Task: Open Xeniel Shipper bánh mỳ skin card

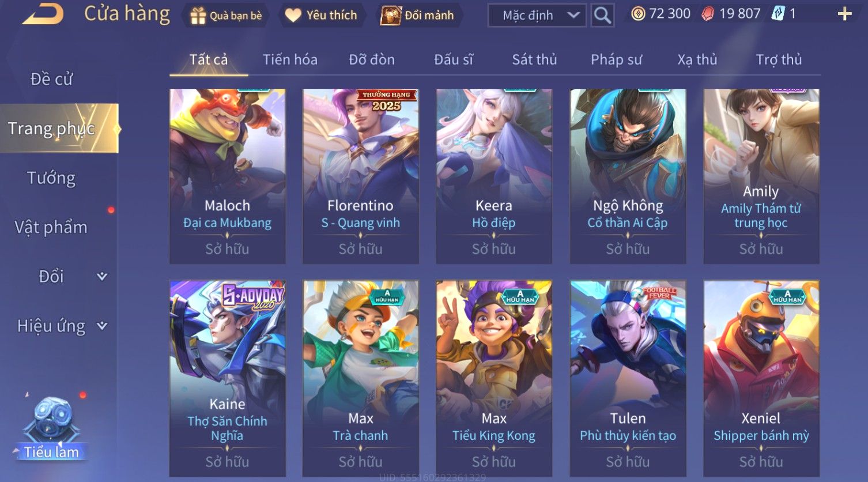Action: click(x=761, y=378)
